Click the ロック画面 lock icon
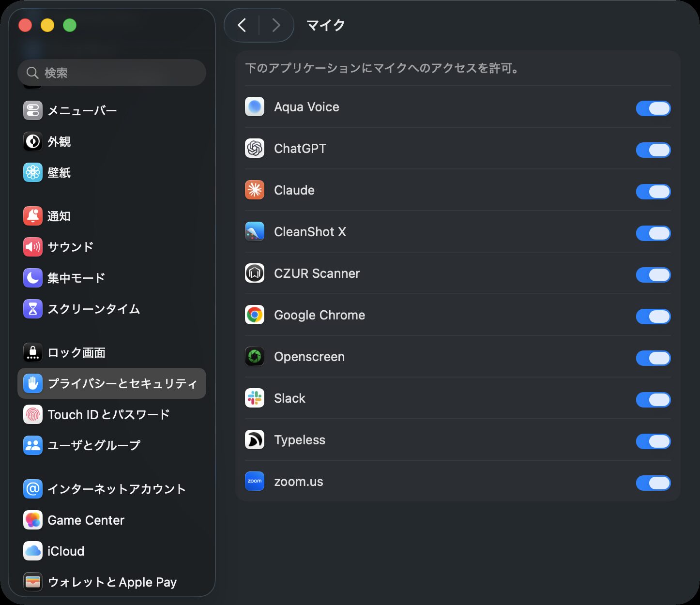Screen dimensions: 700x605 click(33, 352)
